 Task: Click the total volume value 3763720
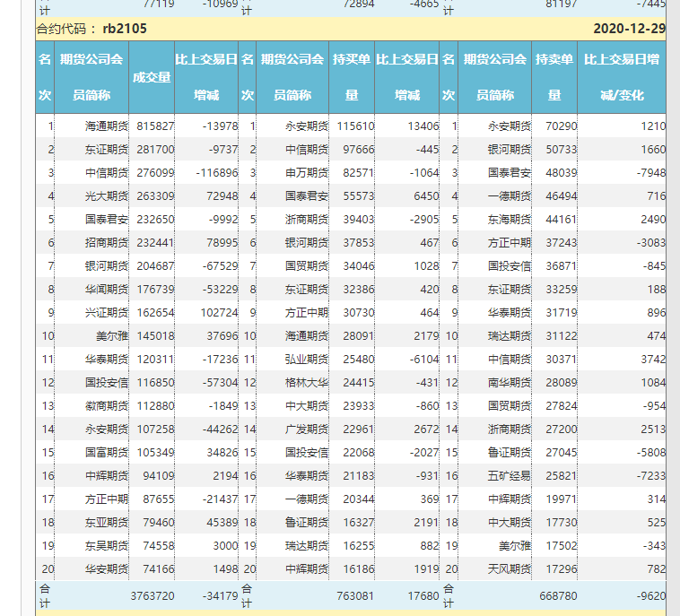[152, 595]
